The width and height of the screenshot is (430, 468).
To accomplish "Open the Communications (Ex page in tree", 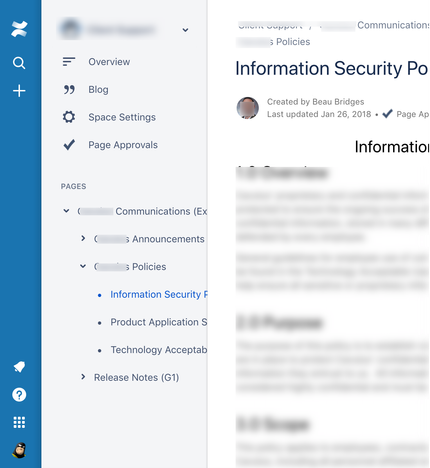I will pos(142,211).
